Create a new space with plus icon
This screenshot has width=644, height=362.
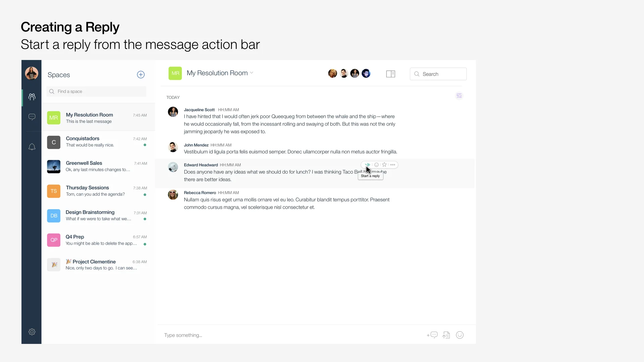(x=141, y=75)
